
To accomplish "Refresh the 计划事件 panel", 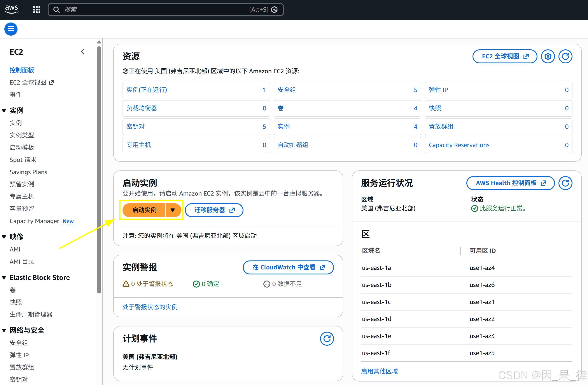I will 327,339.
